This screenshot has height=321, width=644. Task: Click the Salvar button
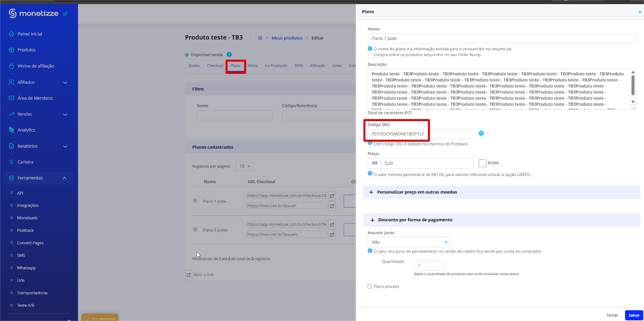click(634, 315)
